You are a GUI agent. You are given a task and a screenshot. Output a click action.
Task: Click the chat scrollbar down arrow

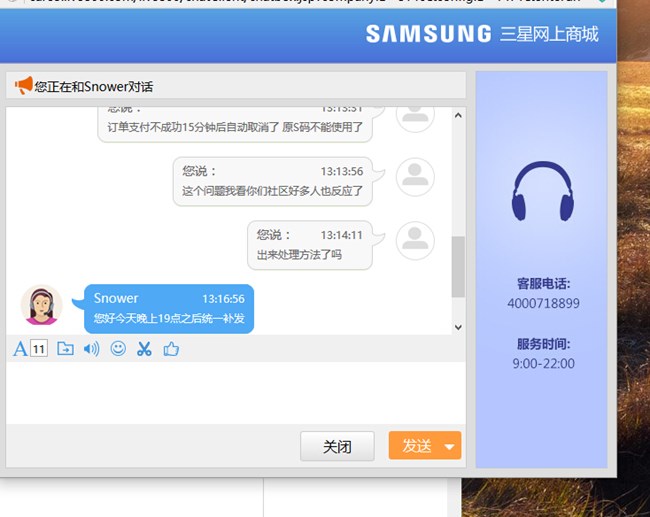pyautogui.click(x=458, y=327)
